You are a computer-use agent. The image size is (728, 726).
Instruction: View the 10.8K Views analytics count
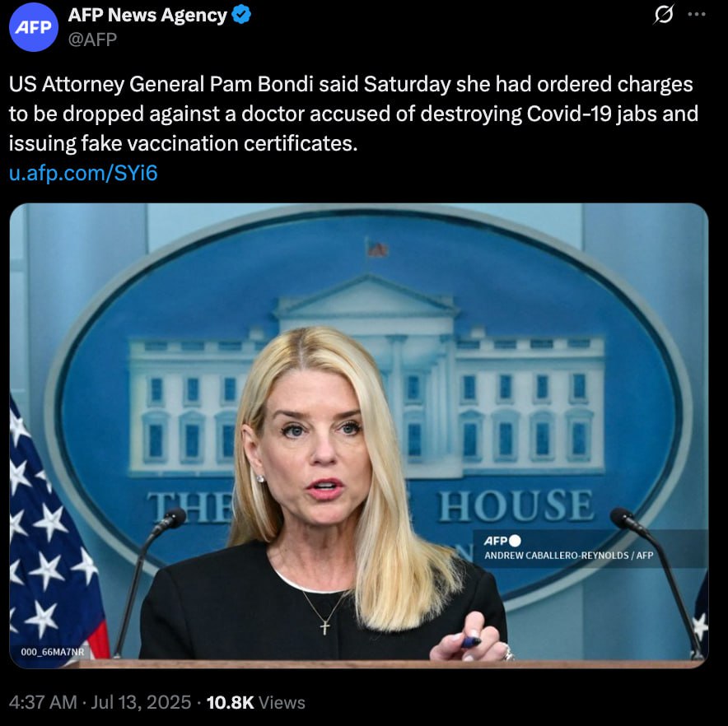click(x=256, y=702)
